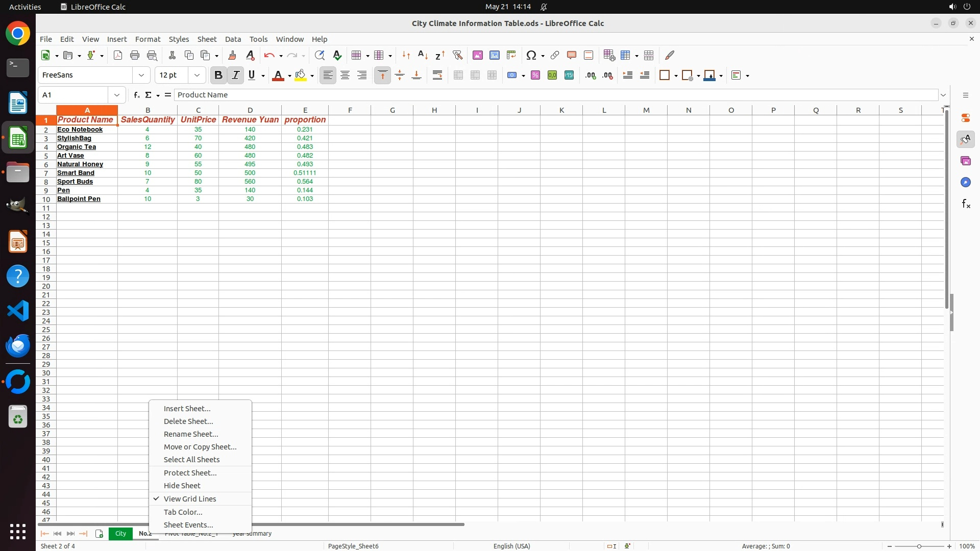Toggle Italic formatting button

pyautogui.click(x=235, y=76)
